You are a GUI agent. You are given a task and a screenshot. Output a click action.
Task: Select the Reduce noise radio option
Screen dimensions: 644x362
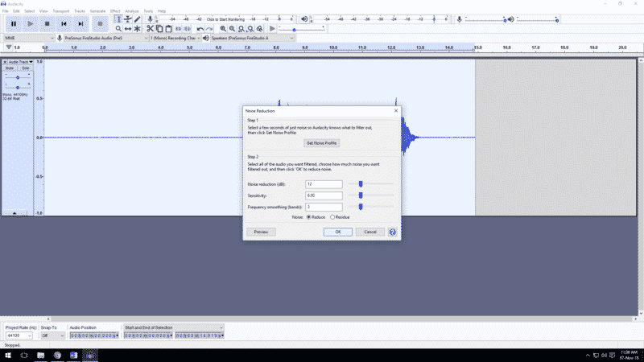pos(308,217)
